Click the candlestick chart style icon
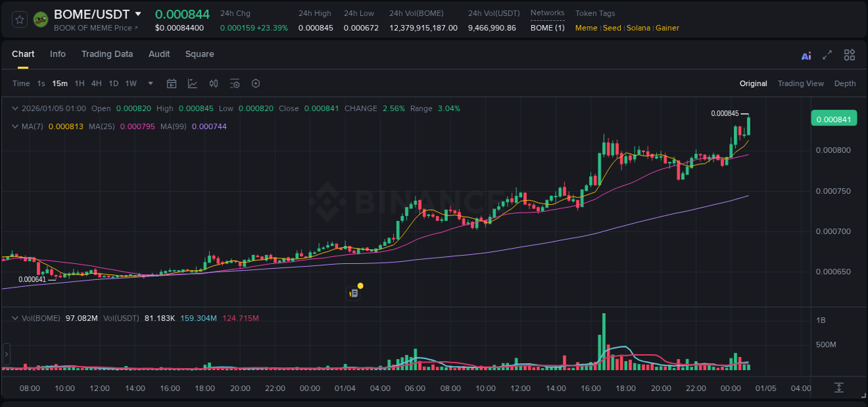This screenshot has width=868, height=407. pyautogui.click(x=214, y=84)
